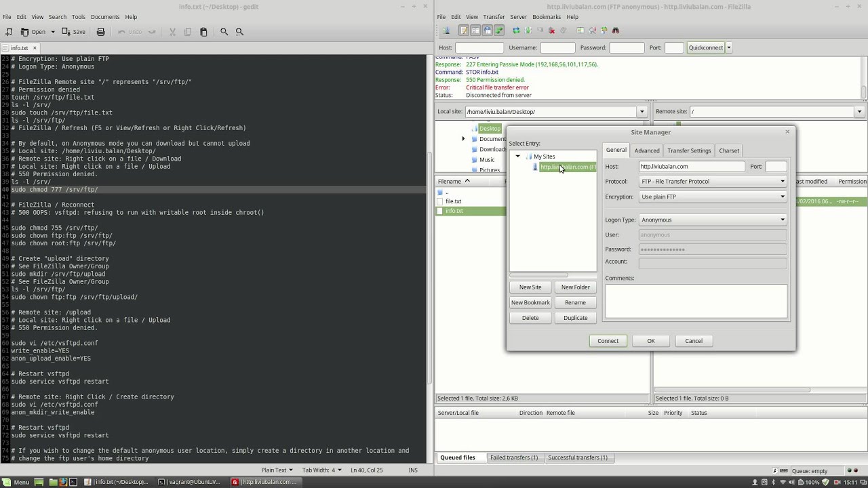Screen dimensions: 868x488
Task: Click the Duplicate button
Action: click(x=575, y=318)
